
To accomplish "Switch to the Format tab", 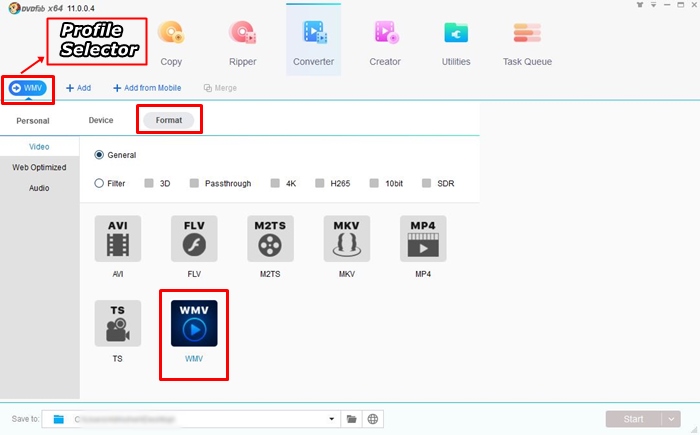I will tap(169, 120).
